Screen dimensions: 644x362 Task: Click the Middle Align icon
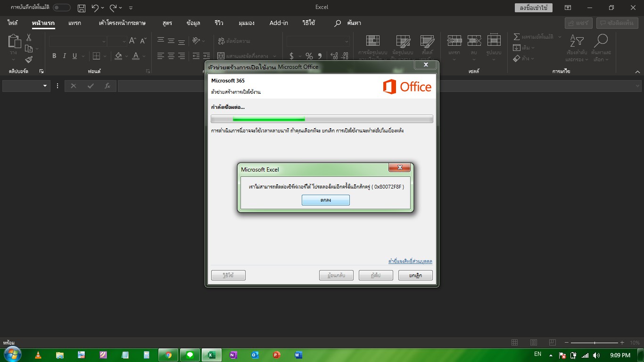171,41
